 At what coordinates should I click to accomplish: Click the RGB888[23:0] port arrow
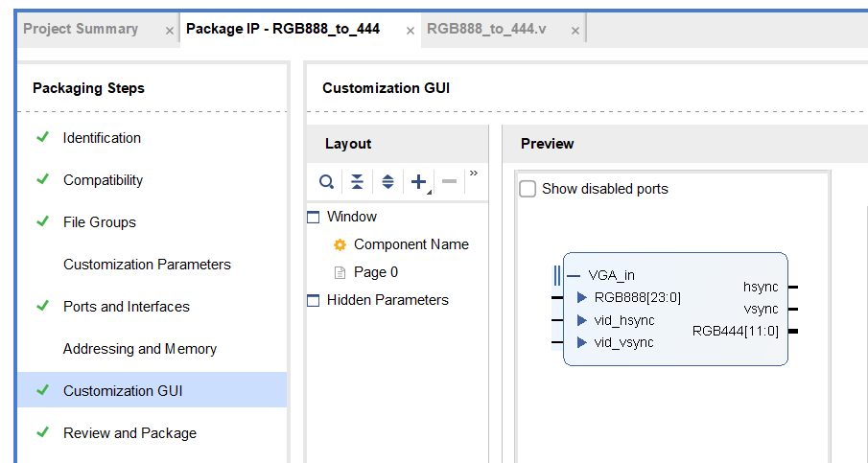point(582,297)
